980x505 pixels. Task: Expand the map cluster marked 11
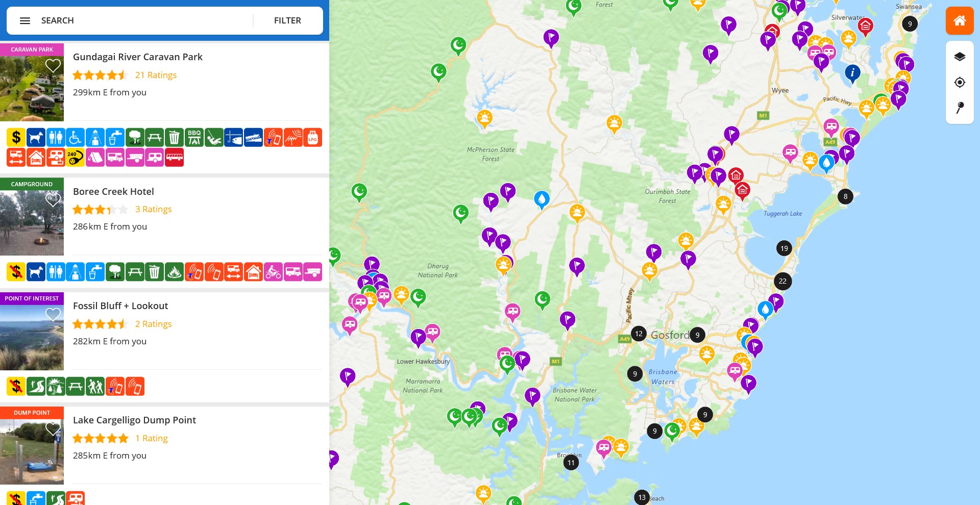(571, 463)
